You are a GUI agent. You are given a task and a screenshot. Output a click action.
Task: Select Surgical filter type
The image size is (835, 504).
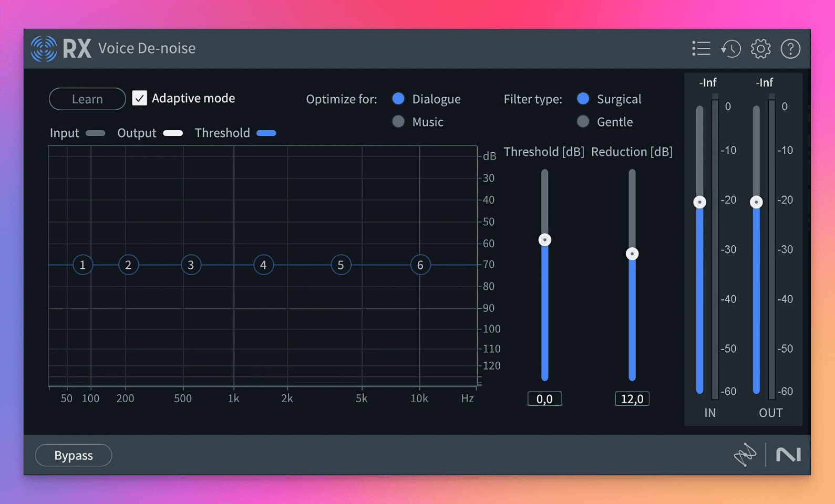click(x=583, y=99)
